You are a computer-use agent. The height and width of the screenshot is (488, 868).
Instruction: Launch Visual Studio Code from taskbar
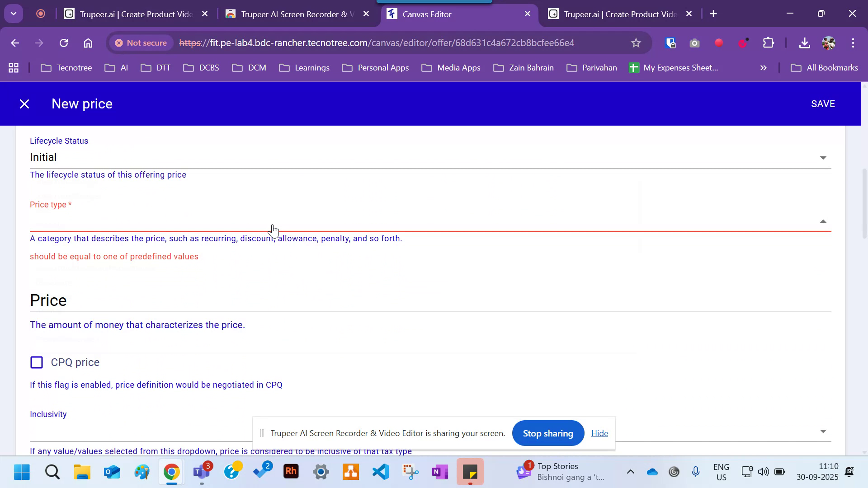[380, 472]
